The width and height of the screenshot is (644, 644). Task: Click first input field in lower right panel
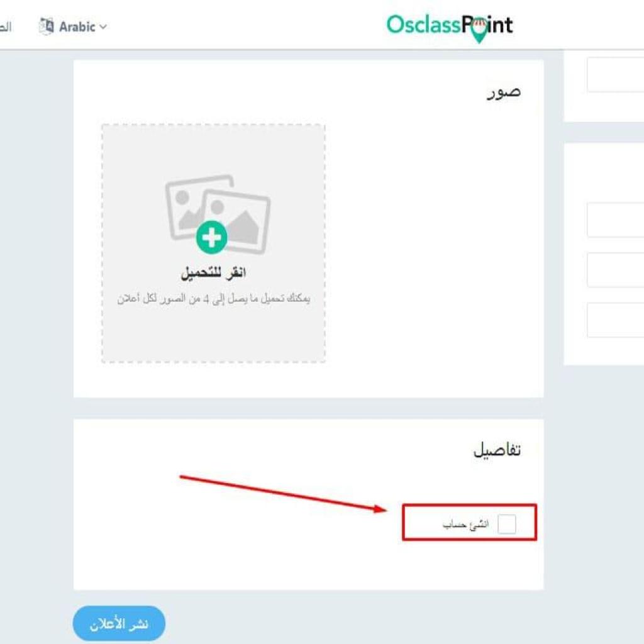615,219
